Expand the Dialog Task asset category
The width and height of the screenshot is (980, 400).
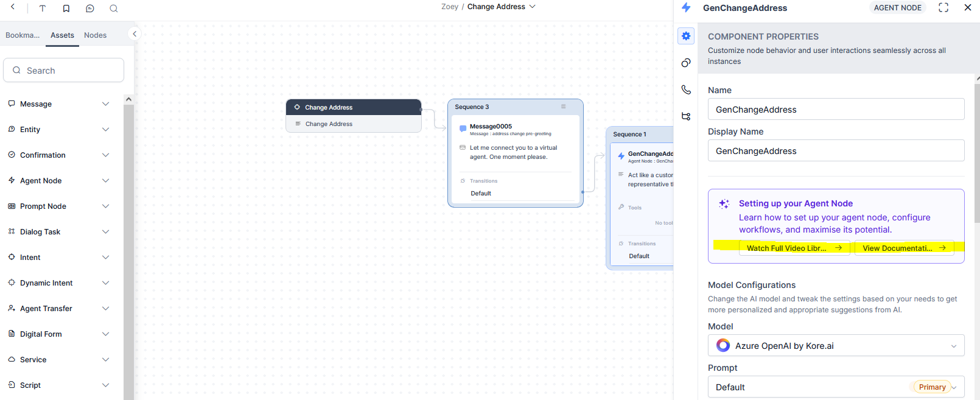point(106,232)
